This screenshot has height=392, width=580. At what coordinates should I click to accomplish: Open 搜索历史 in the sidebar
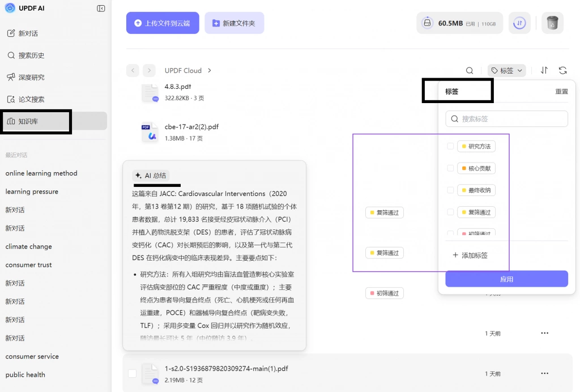click(26, 56)
